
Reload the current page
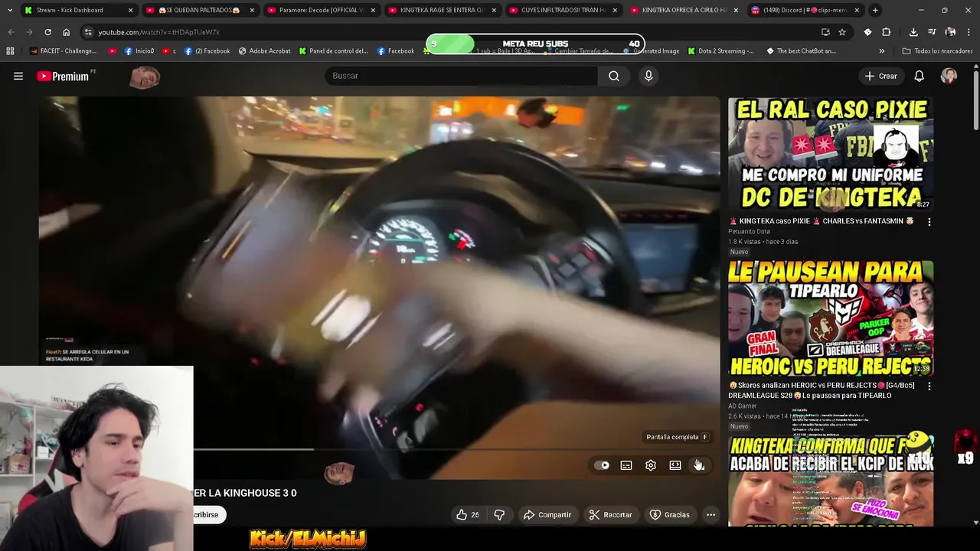[47, 32]
